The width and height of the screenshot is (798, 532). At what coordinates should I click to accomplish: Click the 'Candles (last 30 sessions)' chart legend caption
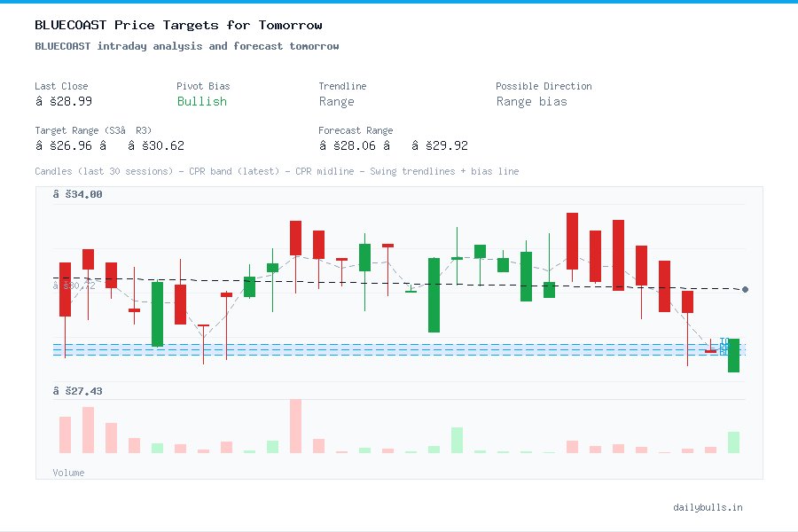click(277, 171)
